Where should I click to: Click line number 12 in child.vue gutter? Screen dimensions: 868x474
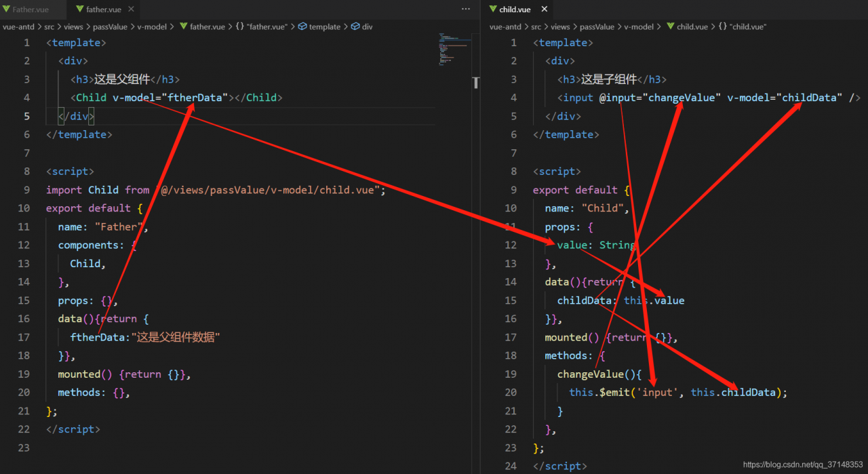pyautogui.click(x=511, y=245)
